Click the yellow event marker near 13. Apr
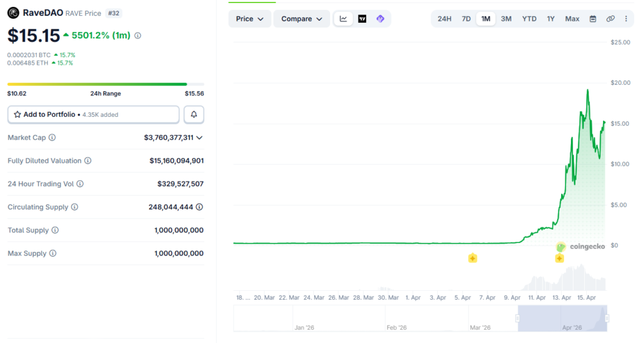The image size is (644, 343). (559, 258)
